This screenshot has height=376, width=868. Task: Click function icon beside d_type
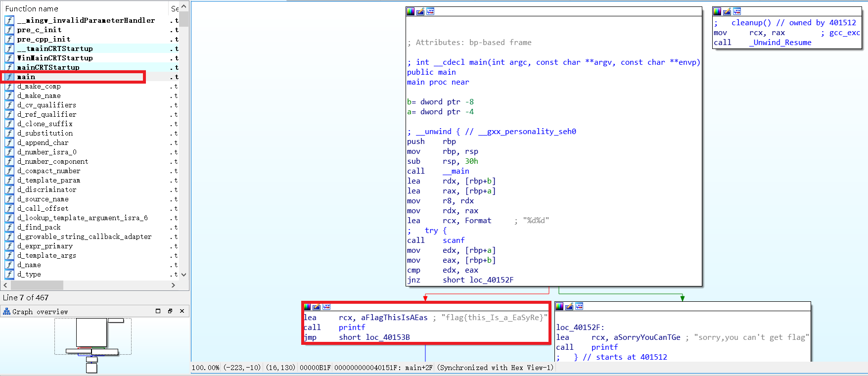[x=9, y=274]
